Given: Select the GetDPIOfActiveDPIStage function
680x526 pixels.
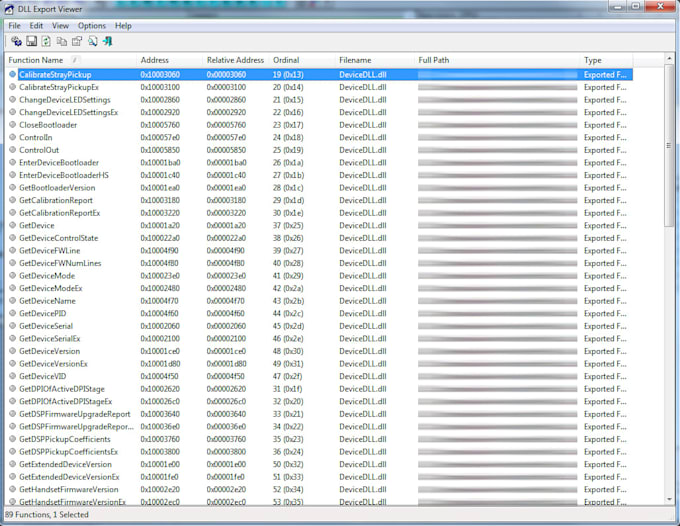Looking at the screenshot, I should [x=62, y=389].
